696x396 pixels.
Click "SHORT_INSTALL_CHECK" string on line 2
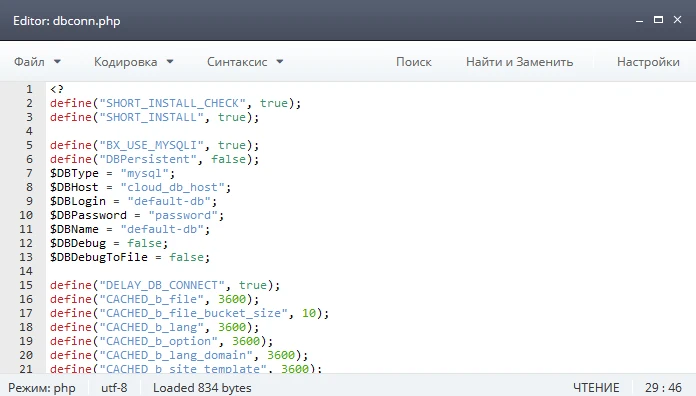172,103
